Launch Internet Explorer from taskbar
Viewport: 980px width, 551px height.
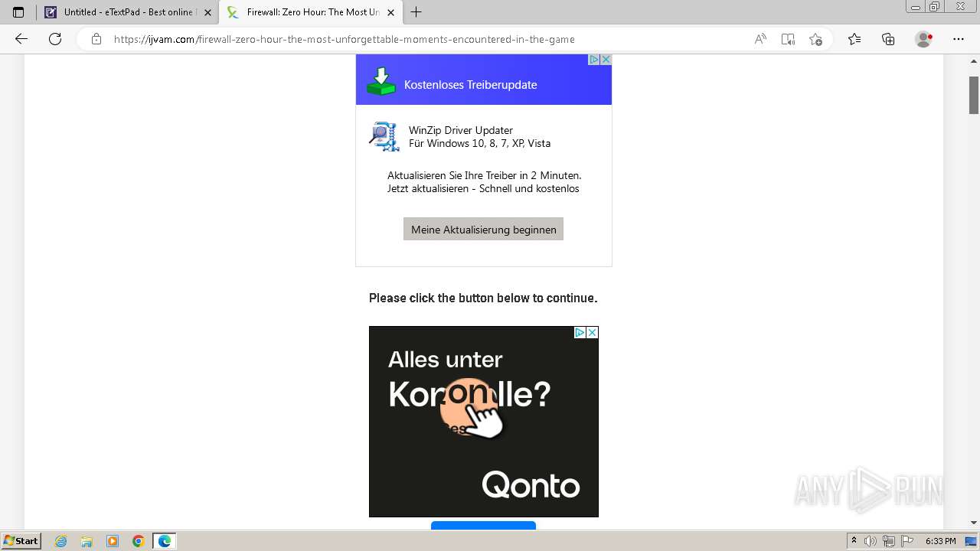pos(61,541)
